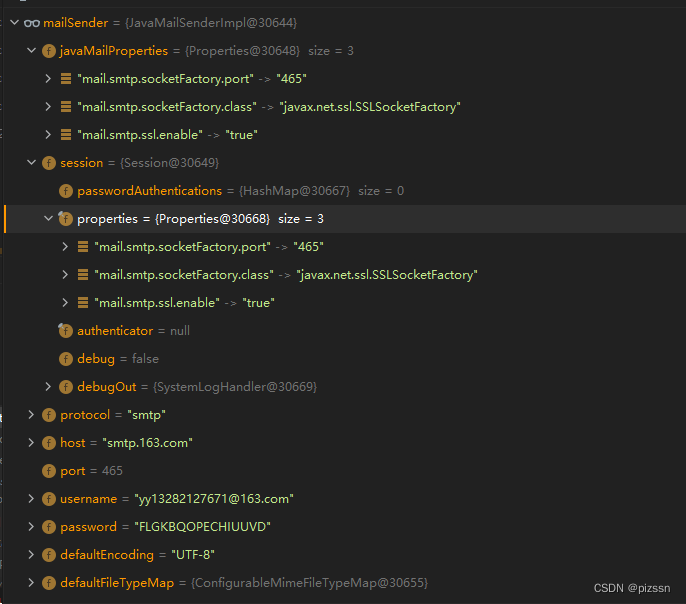Collapse the mailSender root node
This screenshot has height=604, width=686.
pyautogui.click(x=14, y=22)
